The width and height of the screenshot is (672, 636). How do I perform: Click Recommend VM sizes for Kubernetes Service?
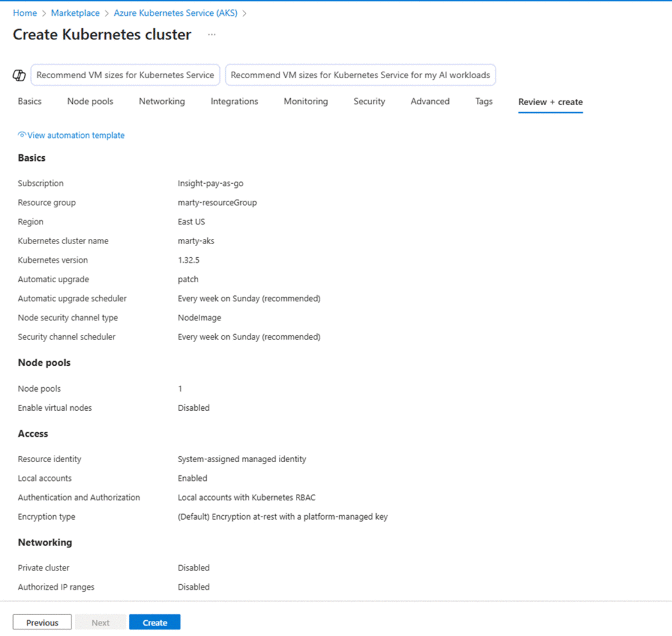click(125, 75)
